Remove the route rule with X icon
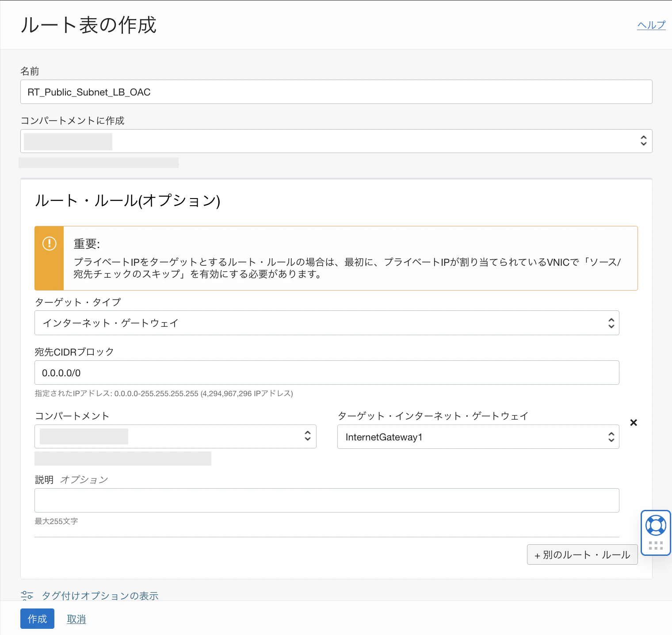 coord(634,423)
